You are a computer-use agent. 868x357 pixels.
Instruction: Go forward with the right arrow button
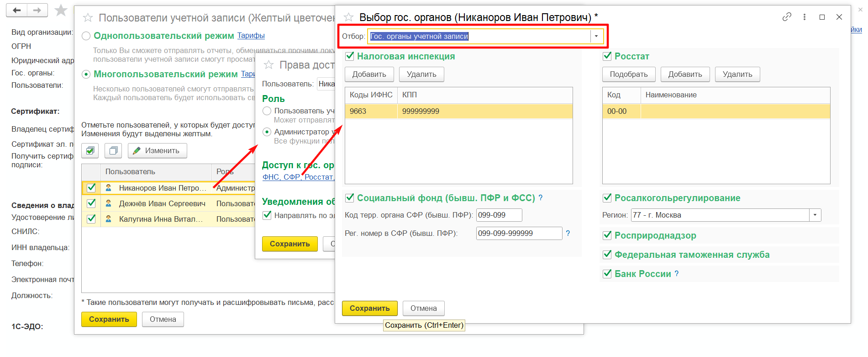tap(37, 10)
